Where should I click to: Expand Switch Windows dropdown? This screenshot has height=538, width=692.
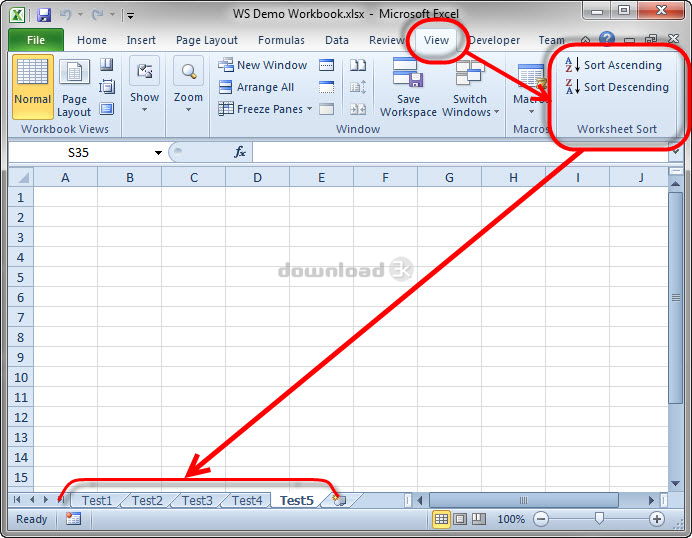coord(497,112)
